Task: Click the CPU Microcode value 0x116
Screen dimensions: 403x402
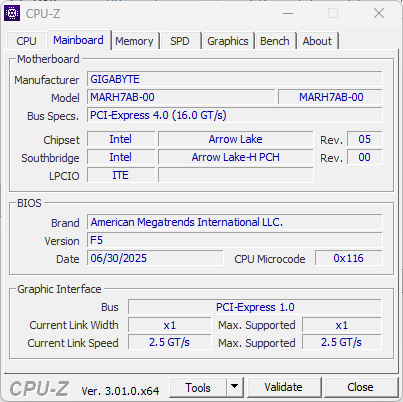Action: [x=349, y=258]
